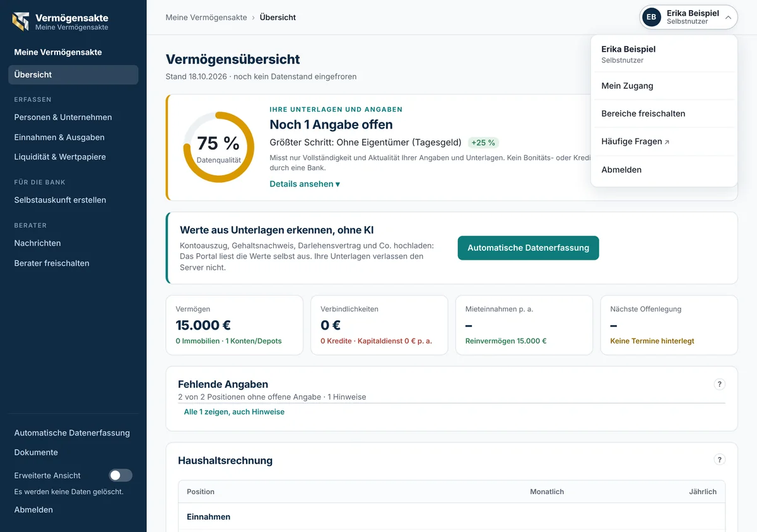Click the EB user avatar

click(x=652, y=17)
